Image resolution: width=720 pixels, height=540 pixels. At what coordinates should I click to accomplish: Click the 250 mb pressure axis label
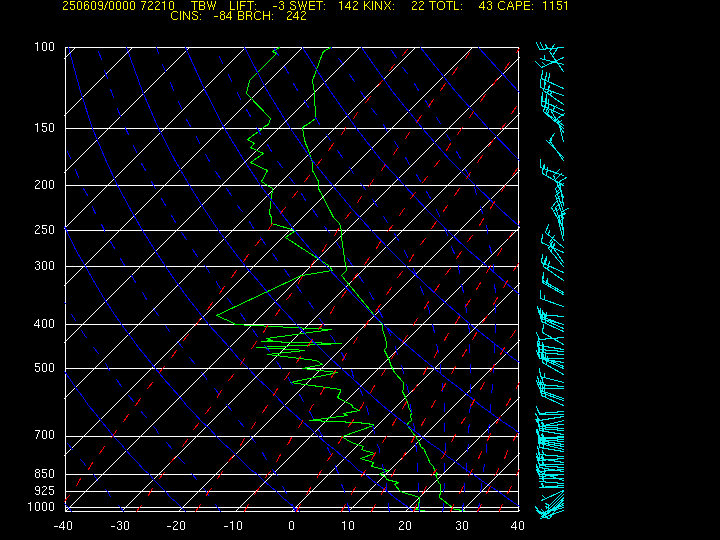coord(45,230)
